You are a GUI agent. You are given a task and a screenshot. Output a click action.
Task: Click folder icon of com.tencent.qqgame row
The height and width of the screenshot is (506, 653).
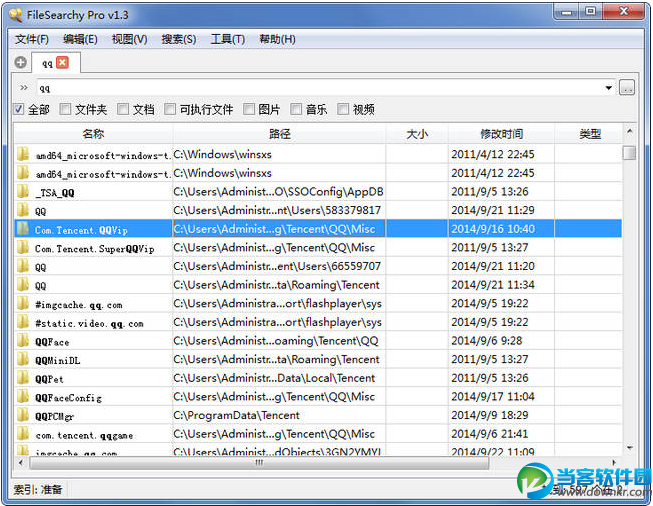tap(23, 434)
